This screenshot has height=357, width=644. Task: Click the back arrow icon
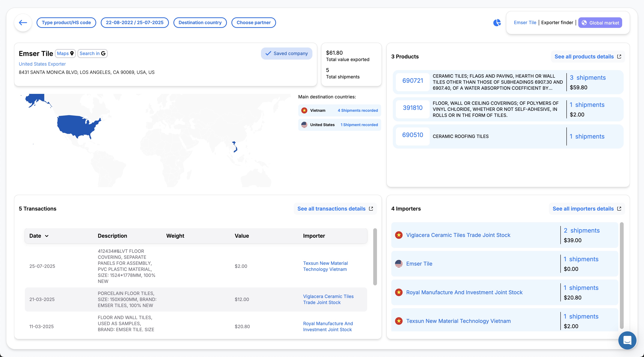pyautogui.click(x=23, y=23)
